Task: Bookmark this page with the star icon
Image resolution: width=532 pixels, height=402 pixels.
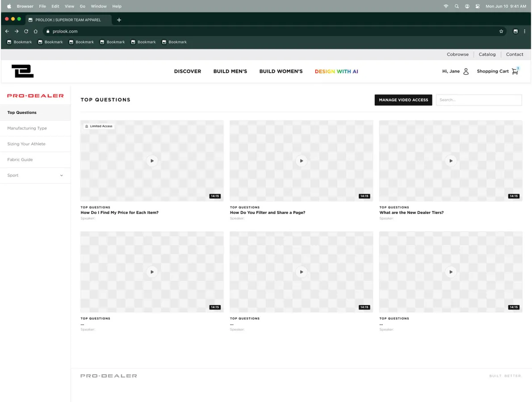Action: (501, 31)
